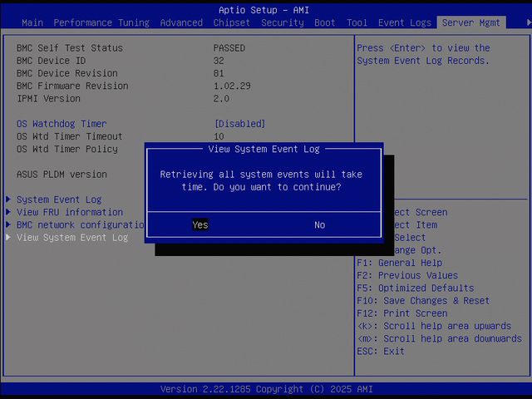This screenshot has width=532, height=399.
Task: Select the Server Mgmt tab
Action: click(471, 22)
